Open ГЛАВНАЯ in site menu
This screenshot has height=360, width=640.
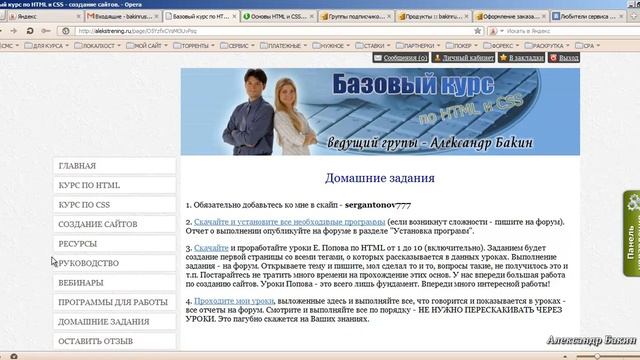(x=115, y=166)
